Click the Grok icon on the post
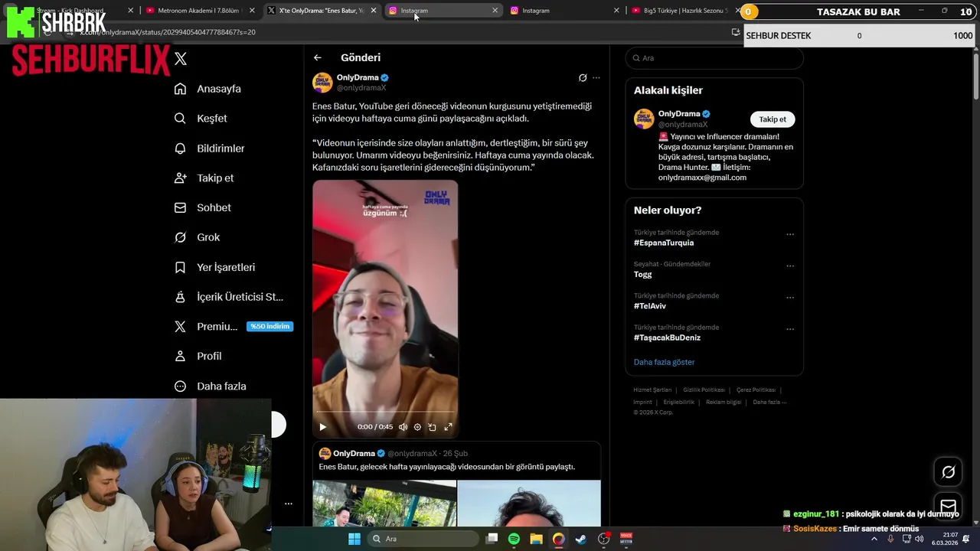 pos(583,77)
